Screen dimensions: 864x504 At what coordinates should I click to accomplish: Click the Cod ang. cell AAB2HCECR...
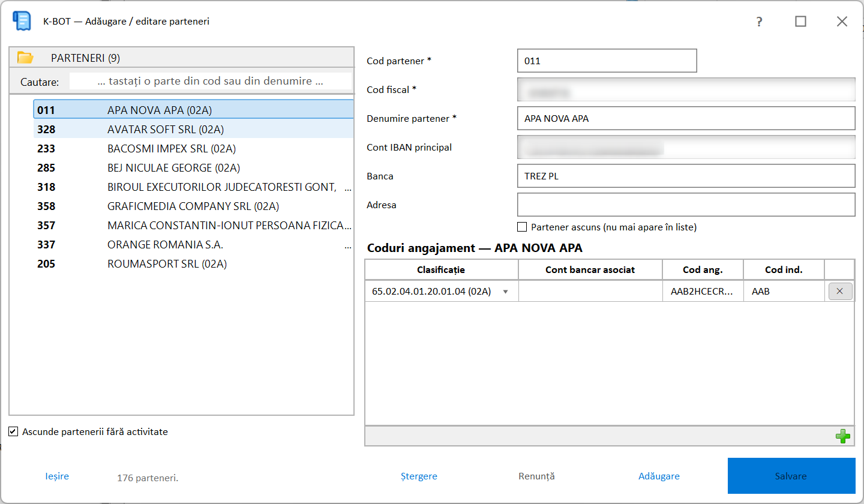pos(703,292)
